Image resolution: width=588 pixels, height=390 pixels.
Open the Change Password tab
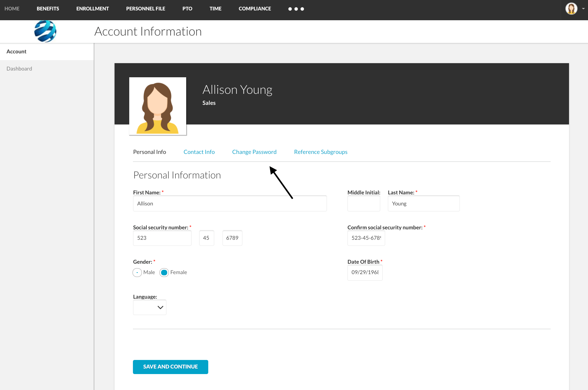coord(254,152)
